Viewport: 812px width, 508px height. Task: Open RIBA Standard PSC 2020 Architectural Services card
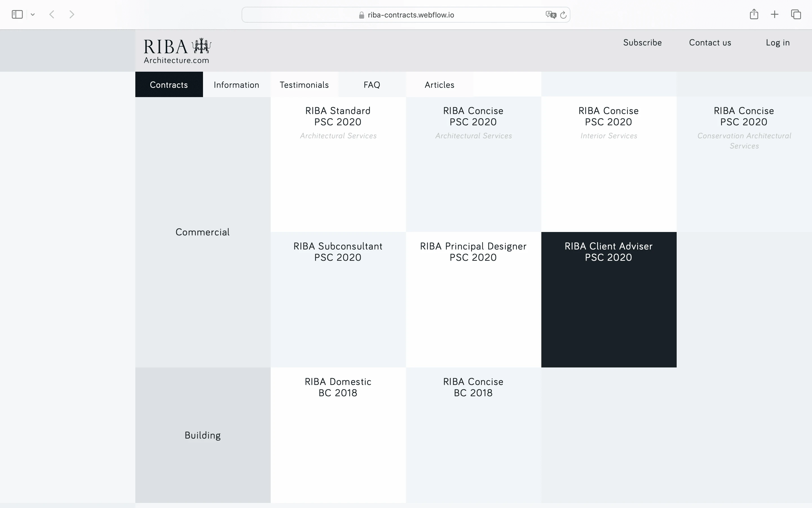point(338,164)
